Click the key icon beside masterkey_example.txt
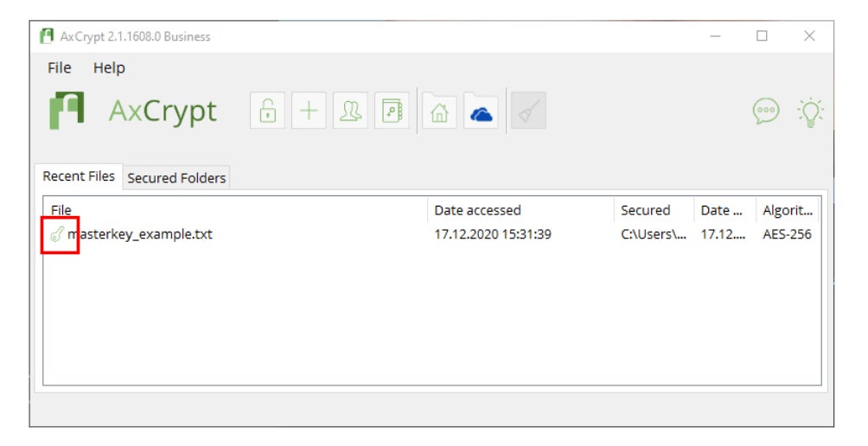This screenshot has width=868, height=446. 57,234
